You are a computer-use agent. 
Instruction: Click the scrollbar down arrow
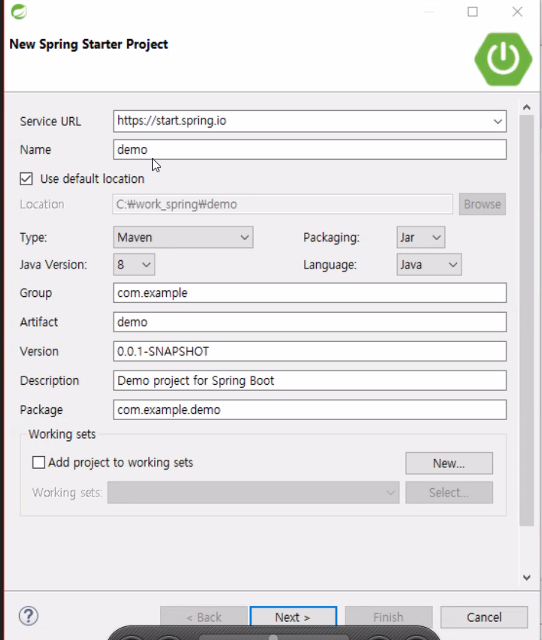(x=526, y=577)
